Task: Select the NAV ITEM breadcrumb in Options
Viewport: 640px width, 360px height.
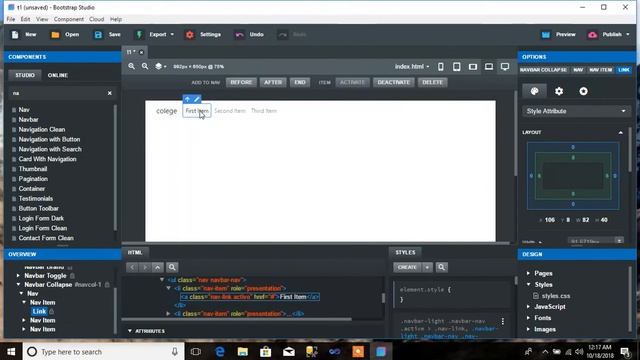Action: point(600,70)
